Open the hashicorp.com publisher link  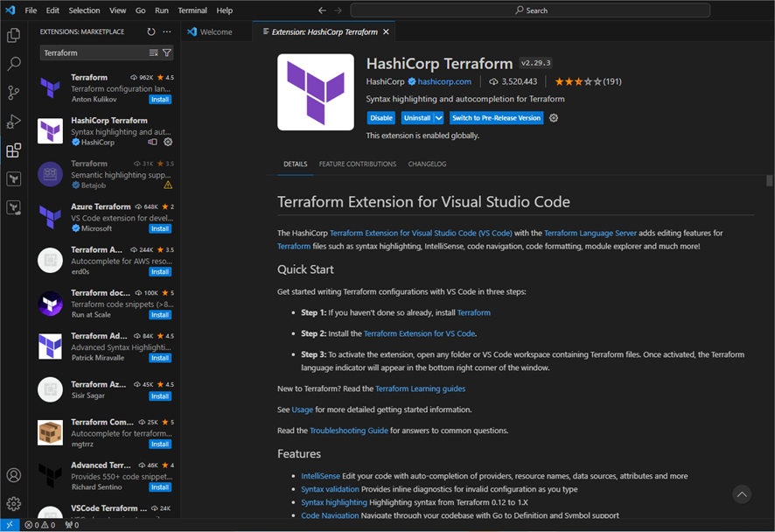444,81
